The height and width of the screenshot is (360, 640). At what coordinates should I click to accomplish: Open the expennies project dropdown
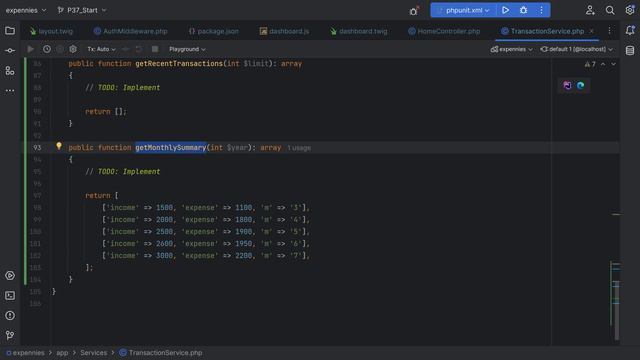(x=26, y=10)
